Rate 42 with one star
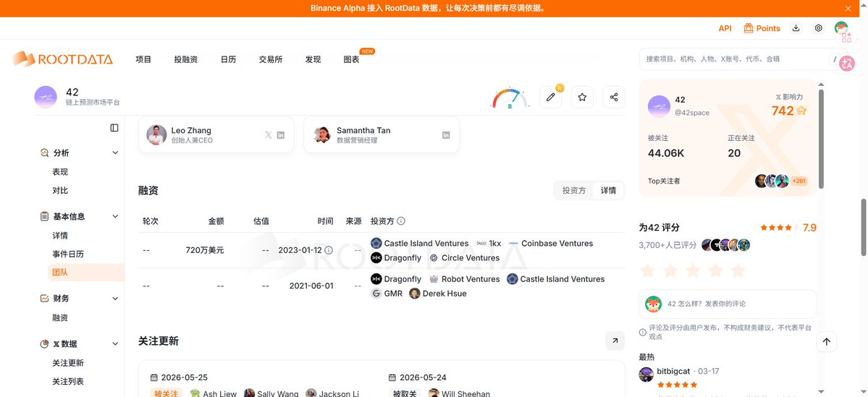 [648, 270]
